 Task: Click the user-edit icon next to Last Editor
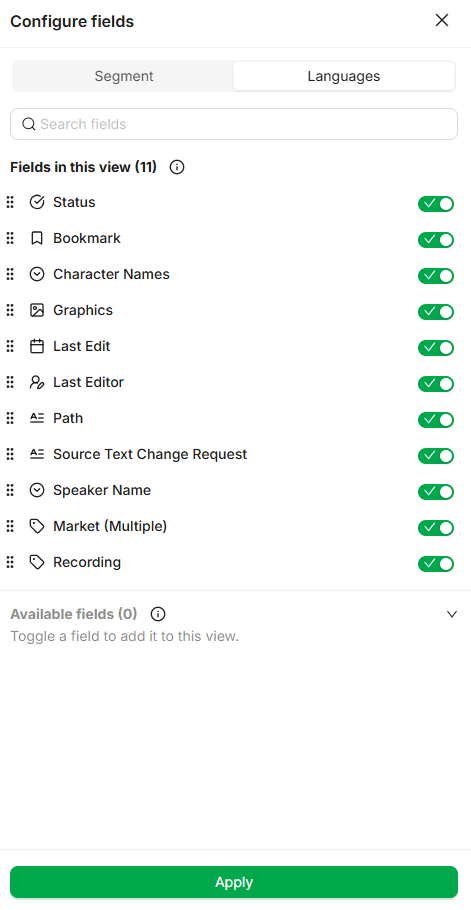pos(37,382)
